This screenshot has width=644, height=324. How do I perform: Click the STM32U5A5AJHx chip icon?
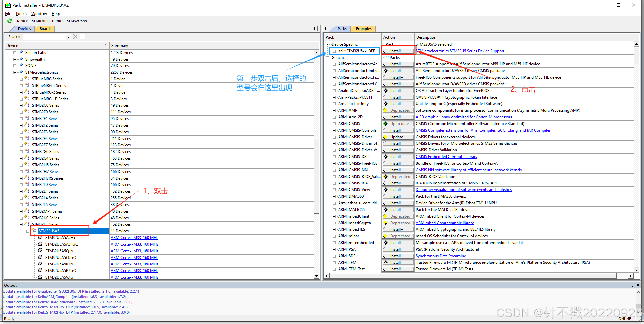pyautogui.click(x=40, y=237)
